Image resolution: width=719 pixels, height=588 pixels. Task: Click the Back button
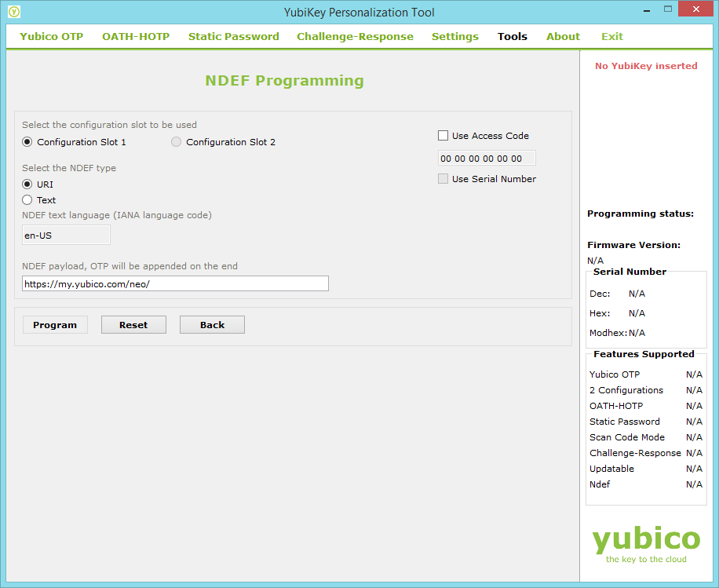pos(212,324)
